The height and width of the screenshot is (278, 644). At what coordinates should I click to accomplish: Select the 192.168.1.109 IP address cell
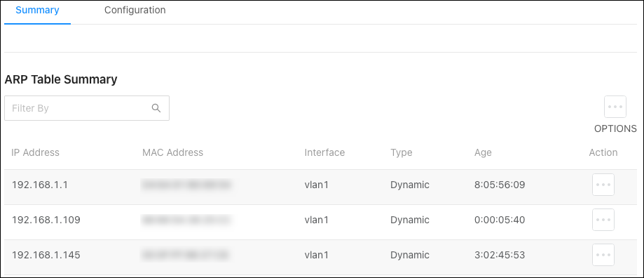(x=46, y=220)
